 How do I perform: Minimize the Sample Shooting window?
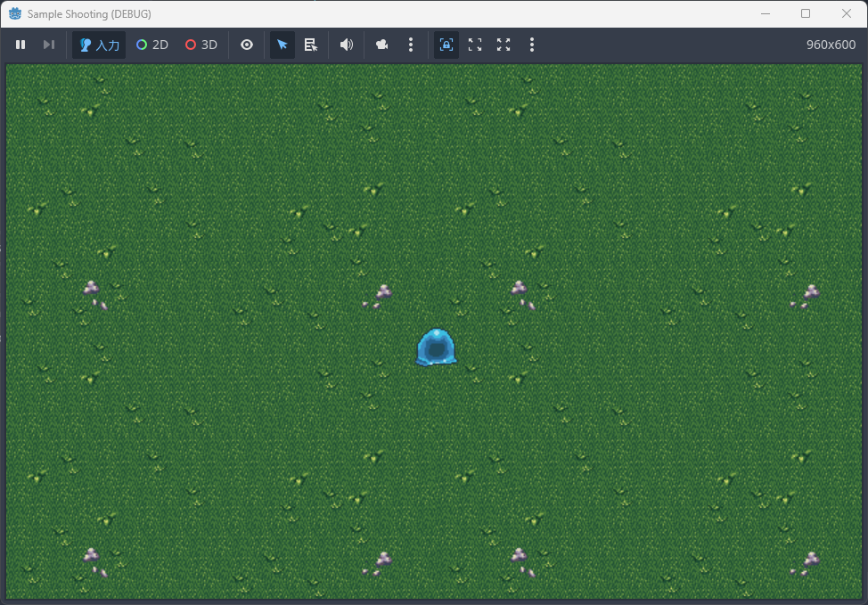tap(766, 13)
